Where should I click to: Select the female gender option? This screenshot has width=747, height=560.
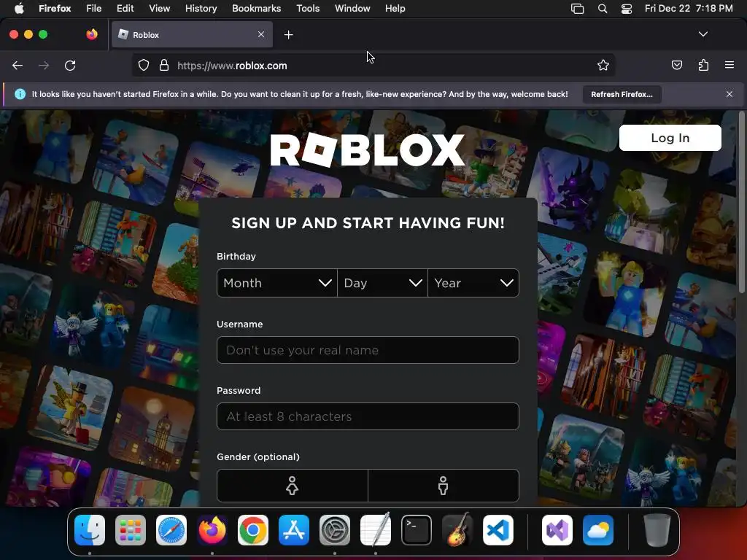point(292,486)
